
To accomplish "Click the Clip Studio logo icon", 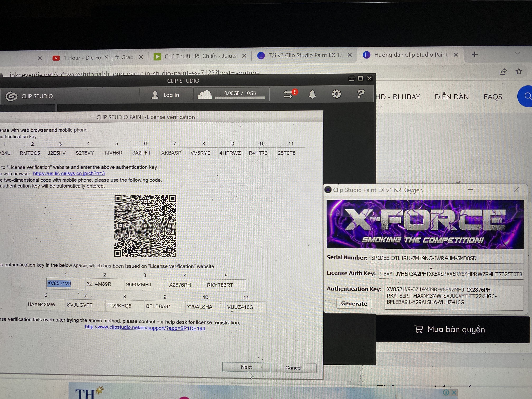I will [x=11, y=96].
